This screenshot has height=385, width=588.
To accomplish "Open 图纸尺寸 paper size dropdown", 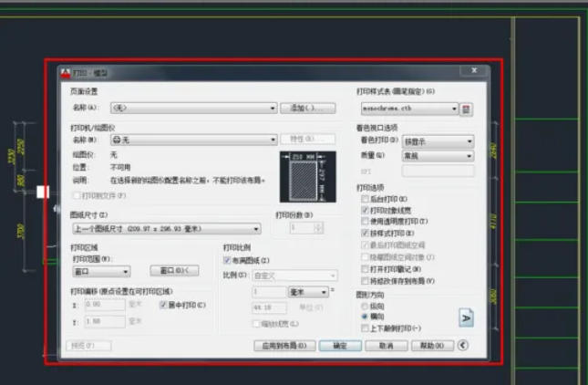I will pos(167,228).
